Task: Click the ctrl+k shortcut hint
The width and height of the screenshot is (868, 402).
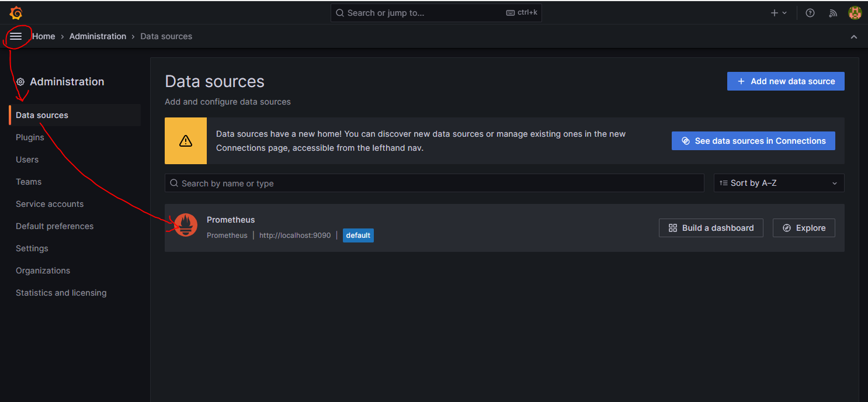Action: (x=522, y=13)
